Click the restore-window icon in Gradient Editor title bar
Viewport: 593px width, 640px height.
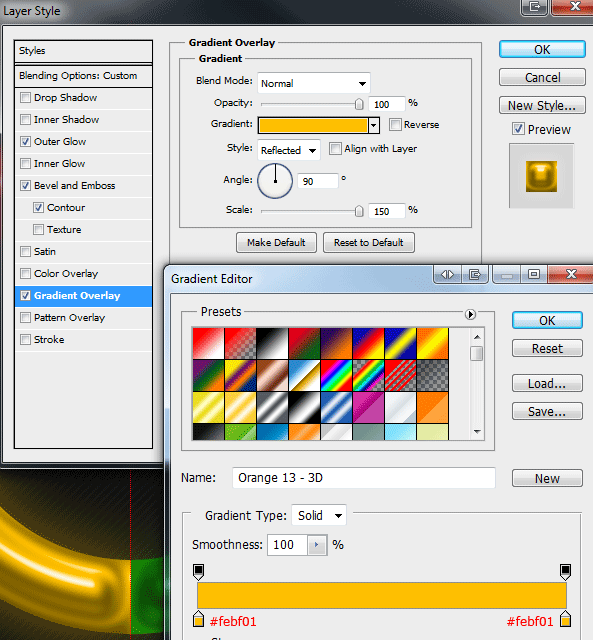click(533, 274)
